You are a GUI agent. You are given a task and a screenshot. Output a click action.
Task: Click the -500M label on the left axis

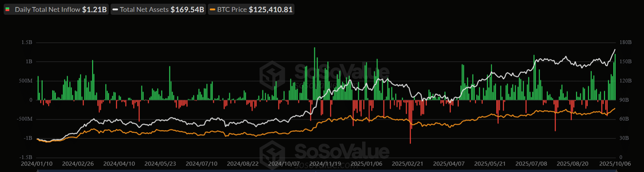[24, 119]
